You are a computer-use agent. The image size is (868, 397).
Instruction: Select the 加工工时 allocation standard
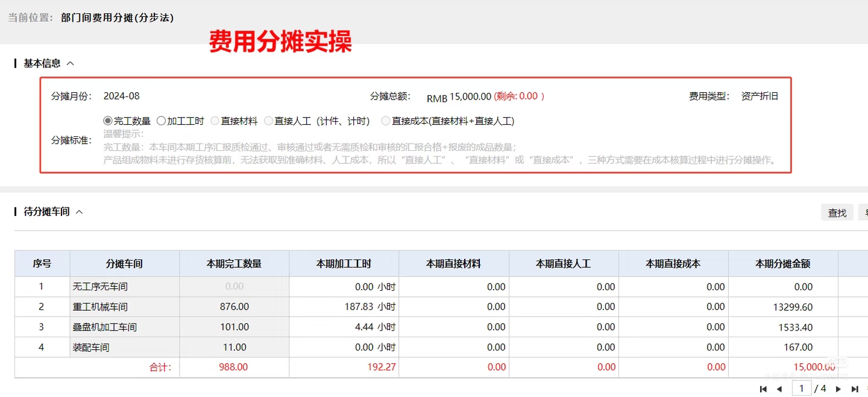162,121
